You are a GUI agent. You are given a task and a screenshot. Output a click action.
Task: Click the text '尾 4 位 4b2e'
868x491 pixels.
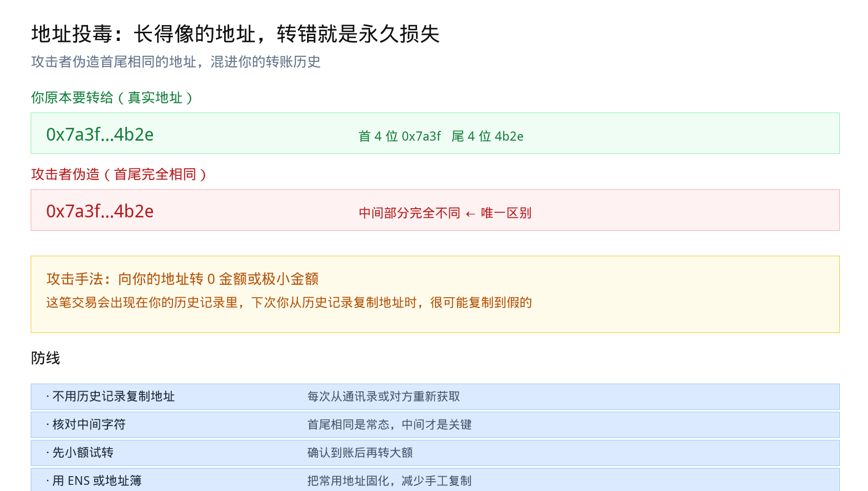coord(487,136)
